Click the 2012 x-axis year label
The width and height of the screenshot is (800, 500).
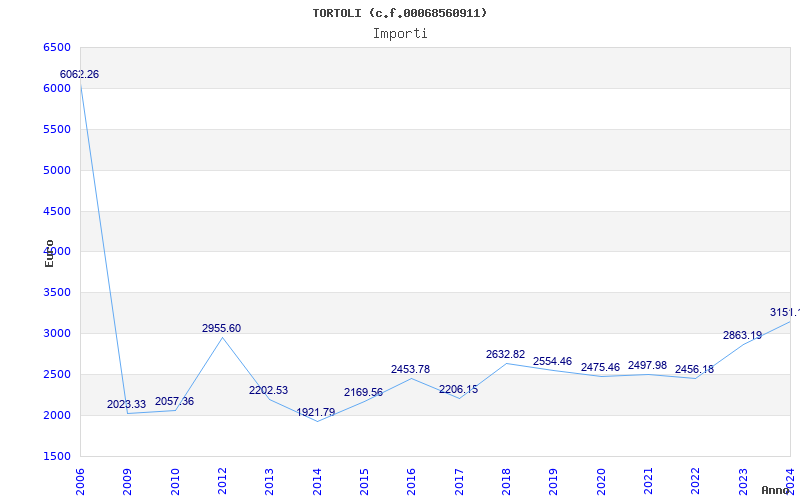tap(222, 482)
